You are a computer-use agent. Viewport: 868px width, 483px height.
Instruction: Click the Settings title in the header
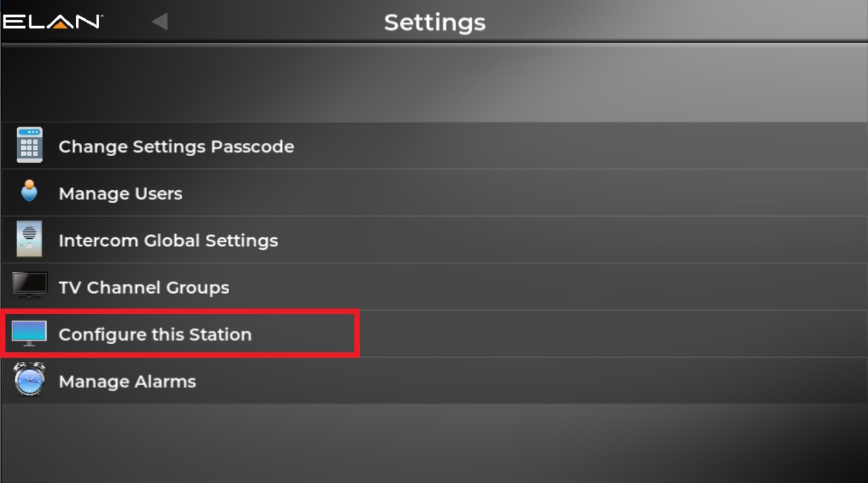click(434, 23)
